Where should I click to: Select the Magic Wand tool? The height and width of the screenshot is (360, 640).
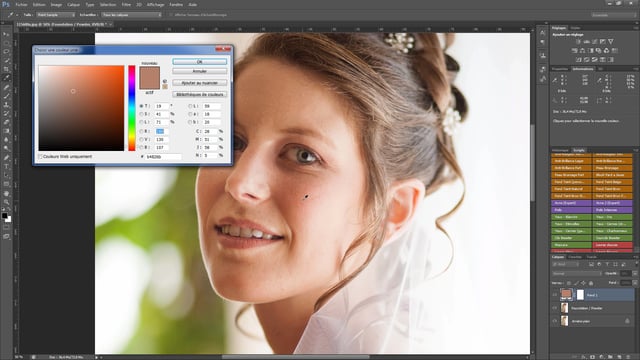click(x=6, y=60)
